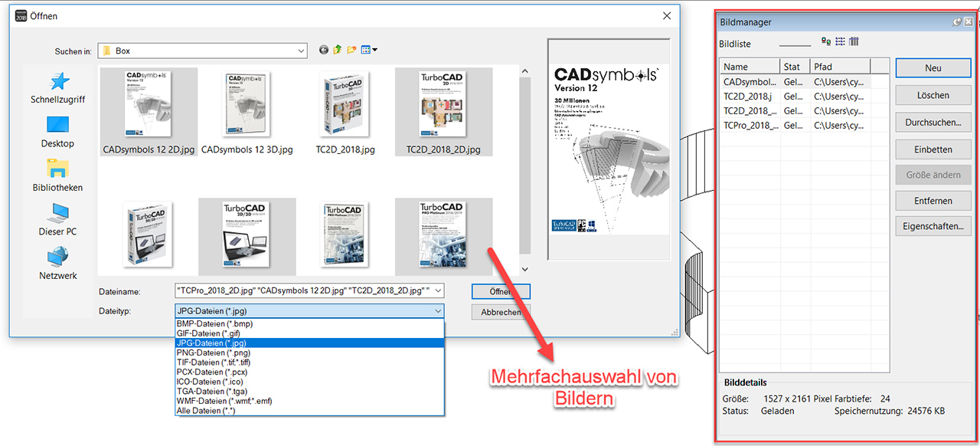
Task: Click the Öffnen button
Action: coord(501,291)
